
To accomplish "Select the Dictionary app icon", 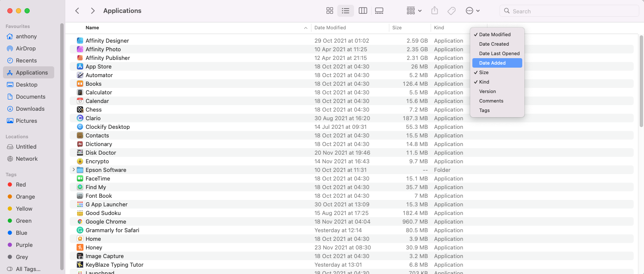I will click(80, 144).
